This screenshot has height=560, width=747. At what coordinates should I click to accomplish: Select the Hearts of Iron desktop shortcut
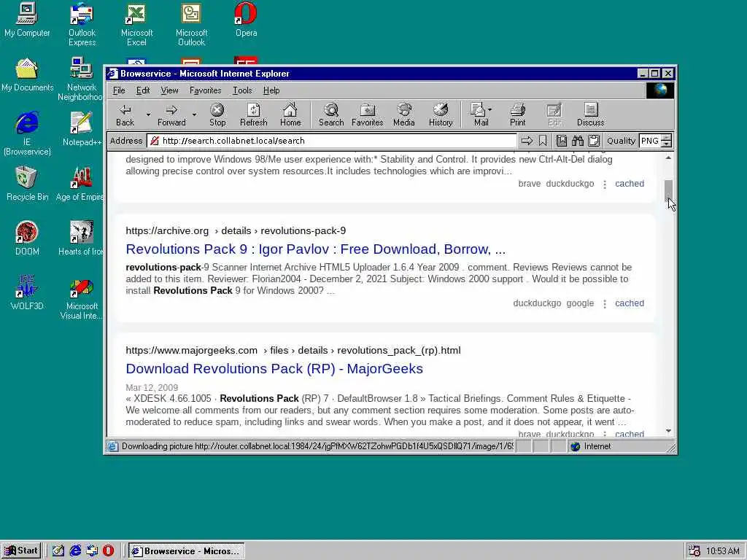click(80, 238)
